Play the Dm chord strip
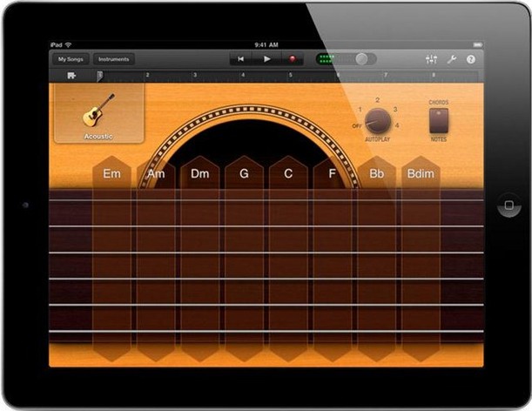The width and height of the screenshot is (532, 411). [x=200, y=259]
